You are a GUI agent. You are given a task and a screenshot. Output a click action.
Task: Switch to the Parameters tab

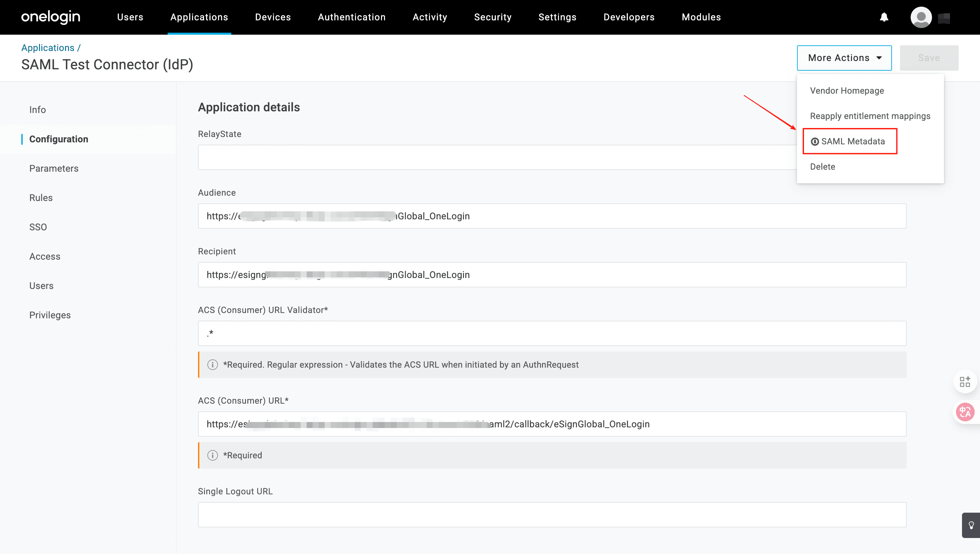54,168
